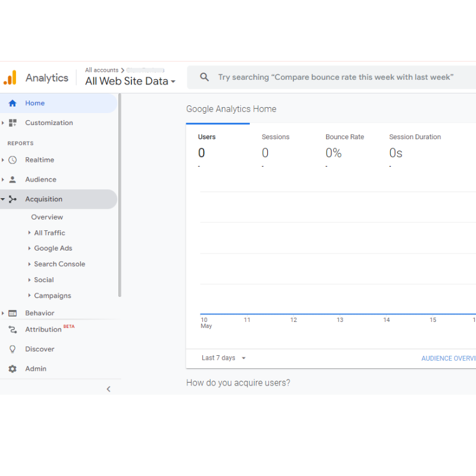Open Home in the sidebar
This screenshot has width=476, height=476.
(58, 103)
